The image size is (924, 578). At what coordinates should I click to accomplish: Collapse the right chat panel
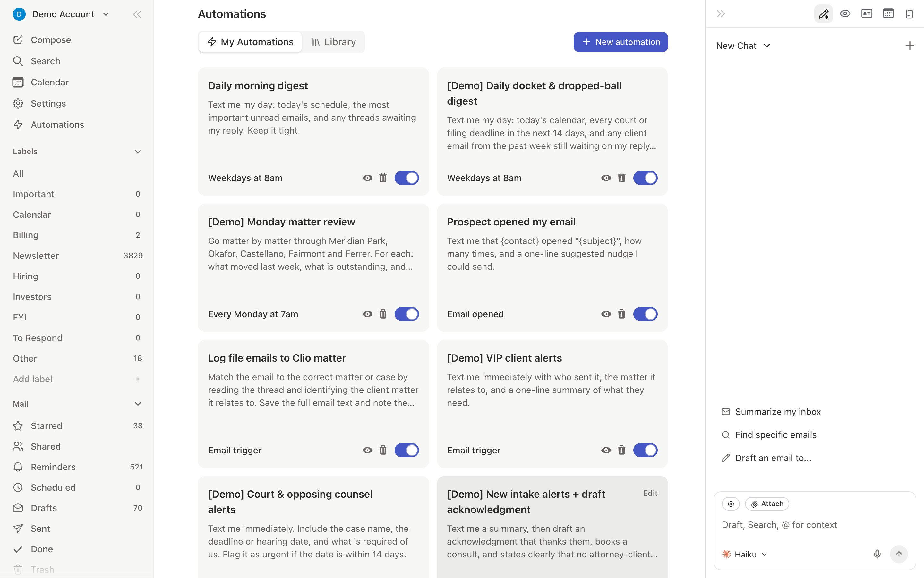click(721, 14)
